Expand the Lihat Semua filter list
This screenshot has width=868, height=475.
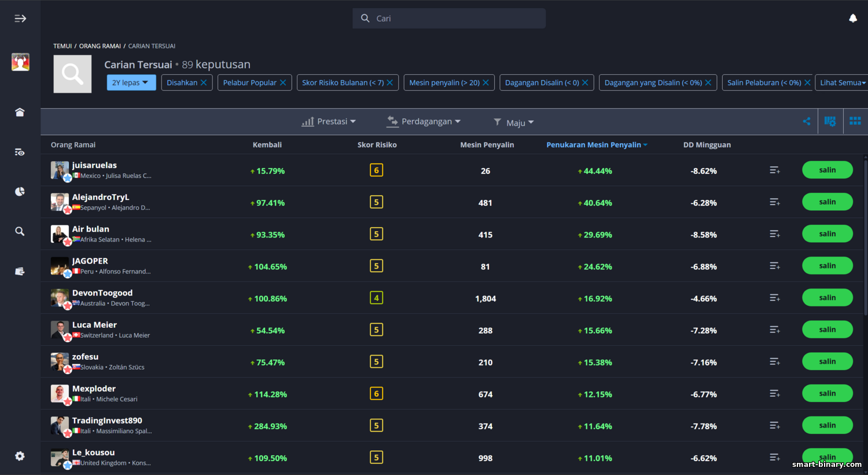click(842, 83)
